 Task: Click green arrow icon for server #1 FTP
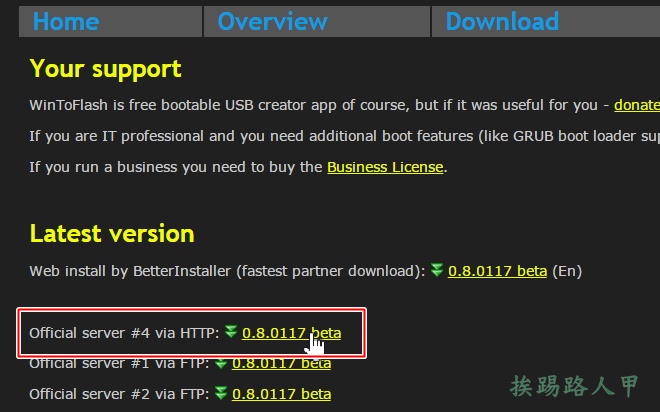point(221,363)
